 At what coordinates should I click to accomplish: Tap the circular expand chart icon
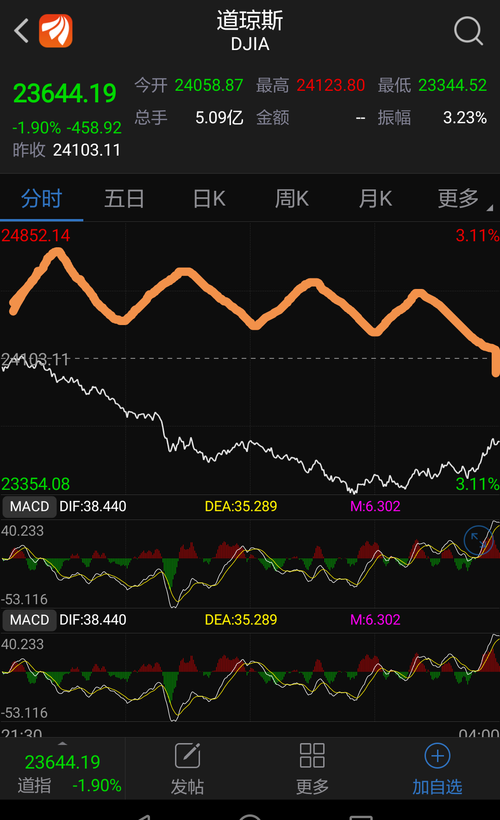click(x=479, y=540)
